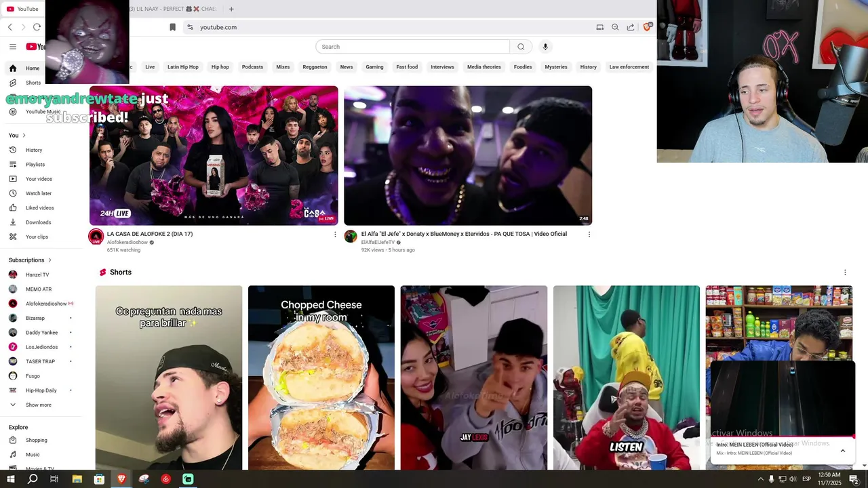Open options menu for LA CASA DE ALOFOKE 2 video
This screenshot has height=488, width=868.
click(x=334, y=235)
